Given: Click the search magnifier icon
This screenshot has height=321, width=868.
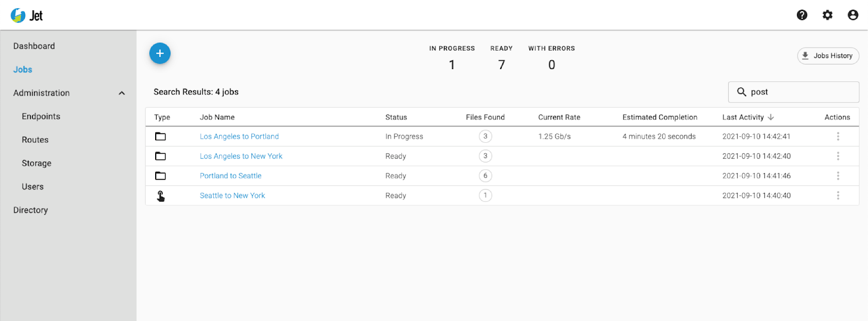Looking at the screenshot, I should pyautogui.click(x=742, y=92).
